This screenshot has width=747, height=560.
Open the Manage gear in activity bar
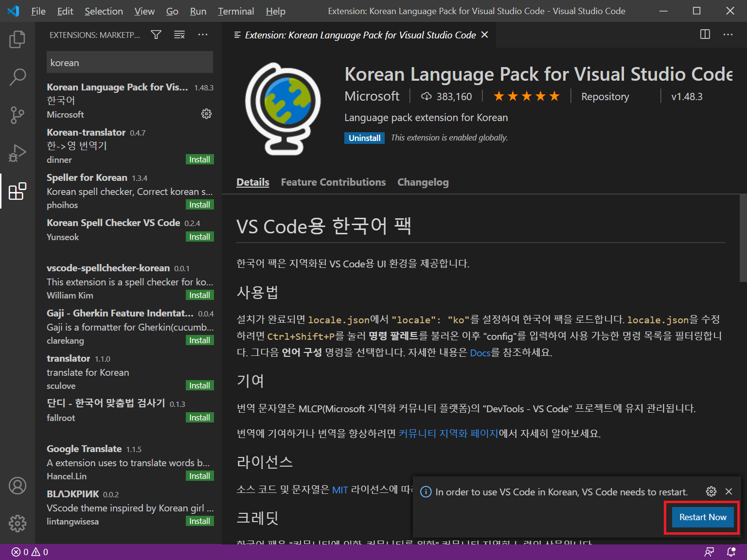point(18,524)
